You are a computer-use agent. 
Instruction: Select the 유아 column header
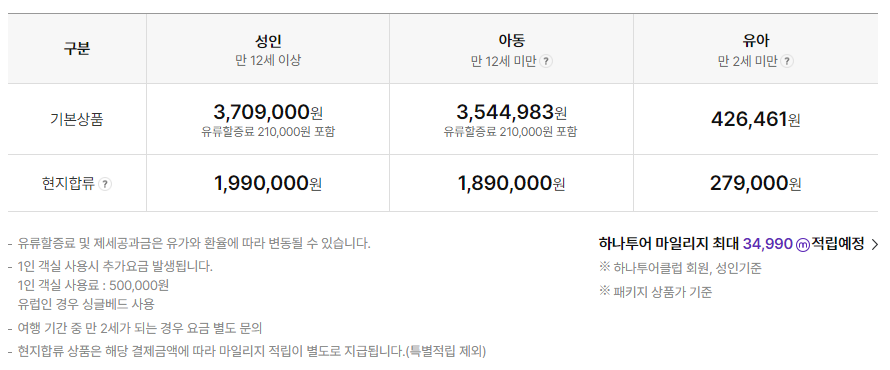coord(755,49)
